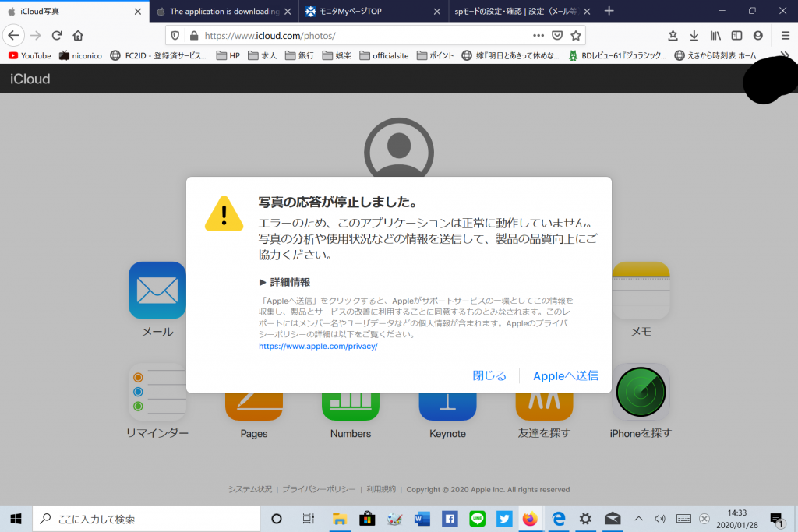Open the Firefox hamburger menu

[786, 36]
